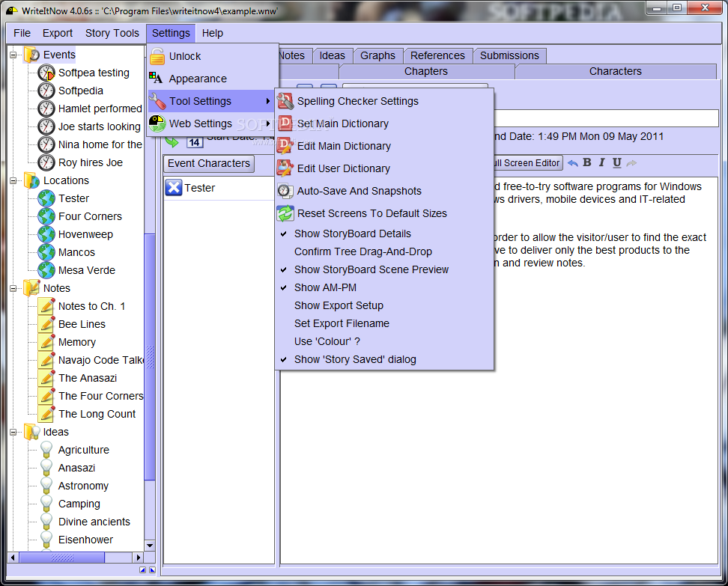Click the Locations folder icon

pos(31,180)
